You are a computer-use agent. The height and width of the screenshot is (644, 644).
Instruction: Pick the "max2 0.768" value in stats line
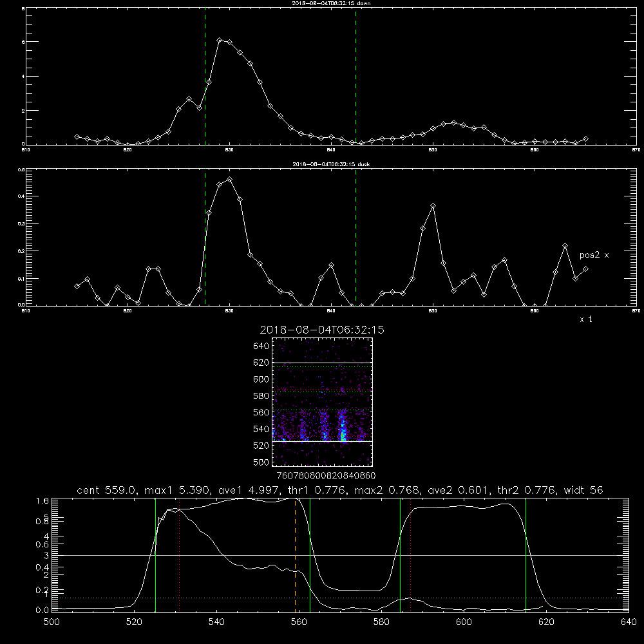(x=386, y=490)
